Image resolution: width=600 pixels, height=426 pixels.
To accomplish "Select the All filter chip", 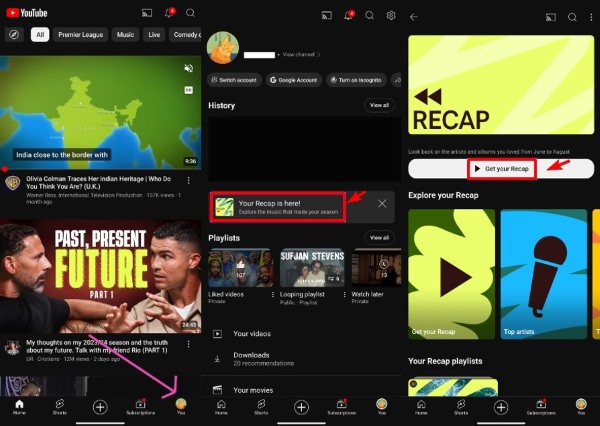I will pyautogui.click(x=40, y=35).
